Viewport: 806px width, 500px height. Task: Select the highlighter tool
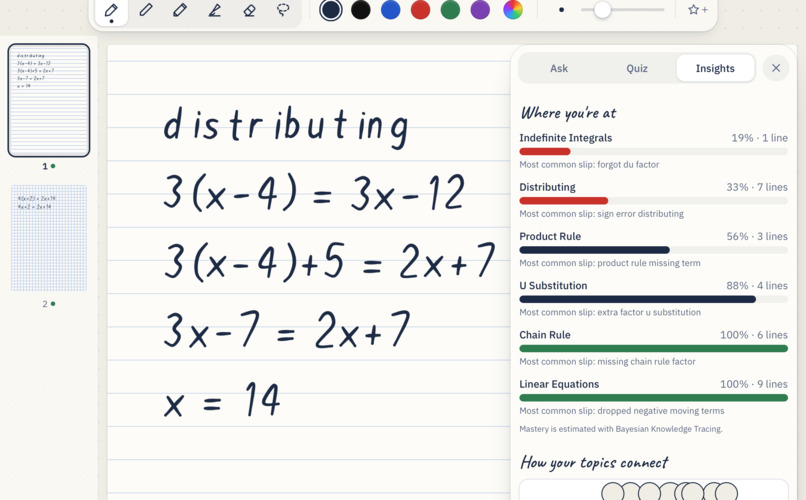tap(215, 10)
